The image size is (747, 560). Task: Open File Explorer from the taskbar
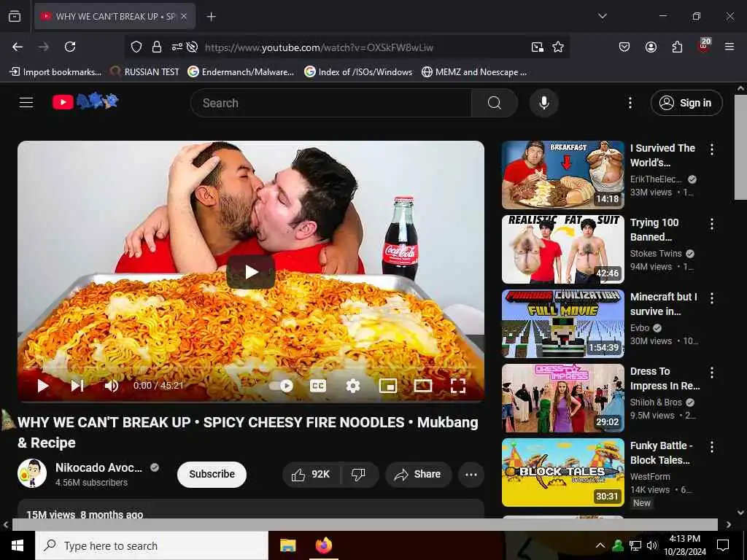pos(287,545)
